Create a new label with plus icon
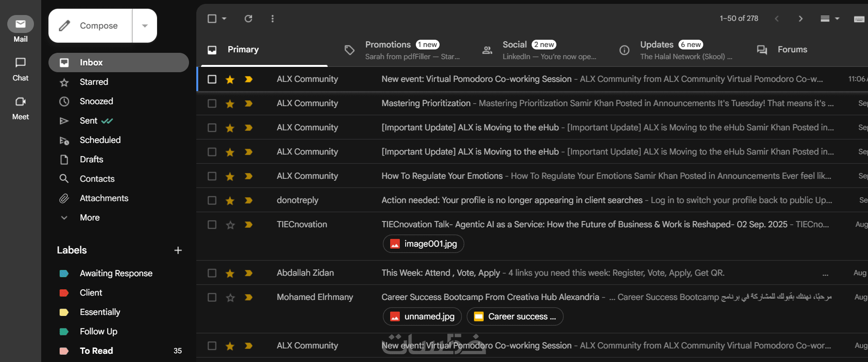Screen dimensions: 868x362 (178, 250)
